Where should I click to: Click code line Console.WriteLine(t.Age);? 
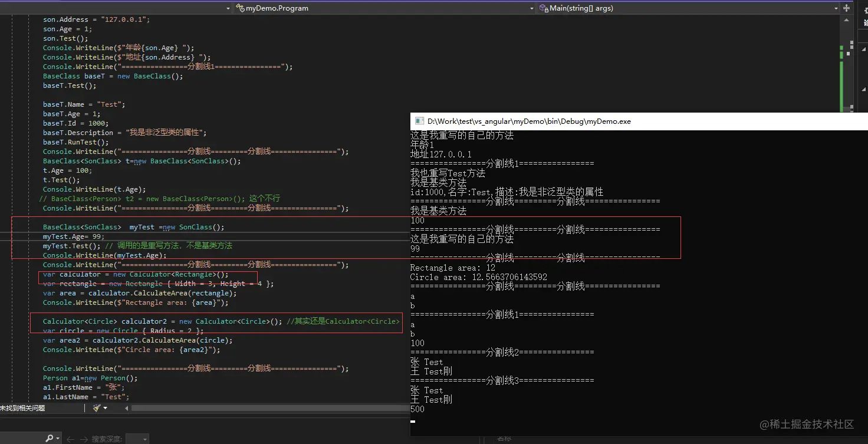[94, 189]
